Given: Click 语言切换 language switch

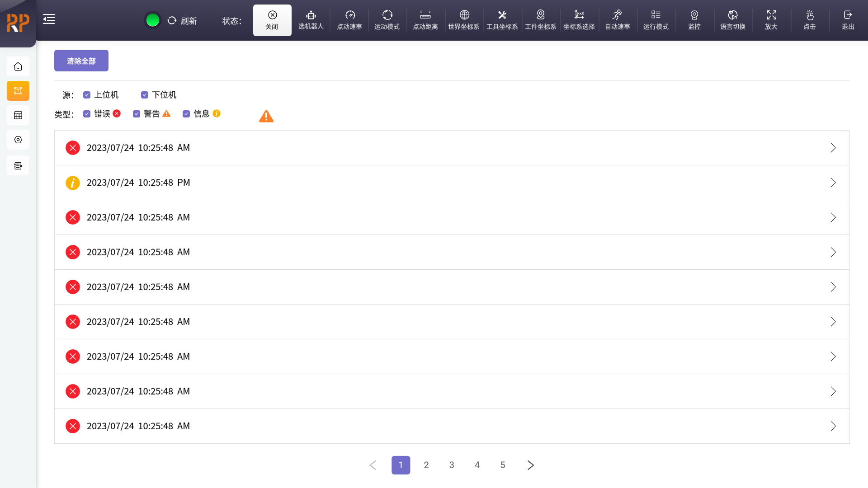Looking at the screenshot, I should pyautogui.click(x=733, y=20).
